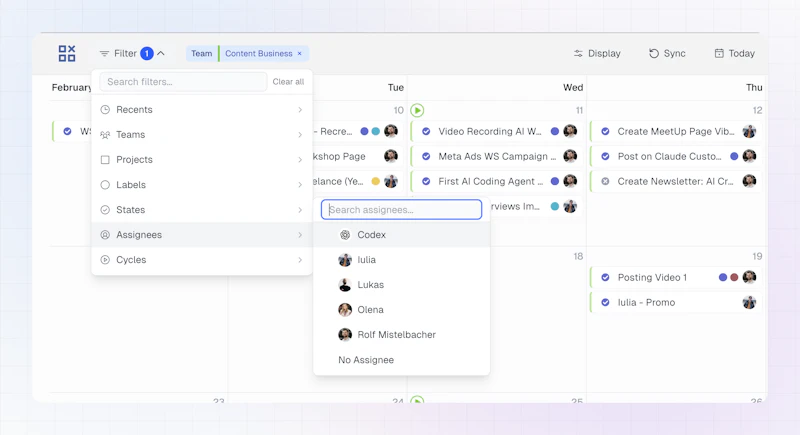
Task: Open the Teams filter submenu
Action: (x=202, y=135)
